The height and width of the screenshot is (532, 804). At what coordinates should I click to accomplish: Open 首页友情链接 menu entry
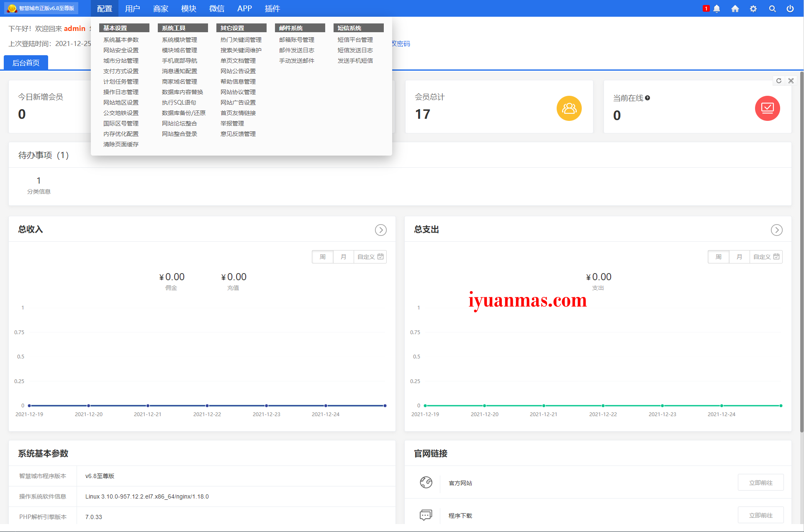tap(238, 113)
